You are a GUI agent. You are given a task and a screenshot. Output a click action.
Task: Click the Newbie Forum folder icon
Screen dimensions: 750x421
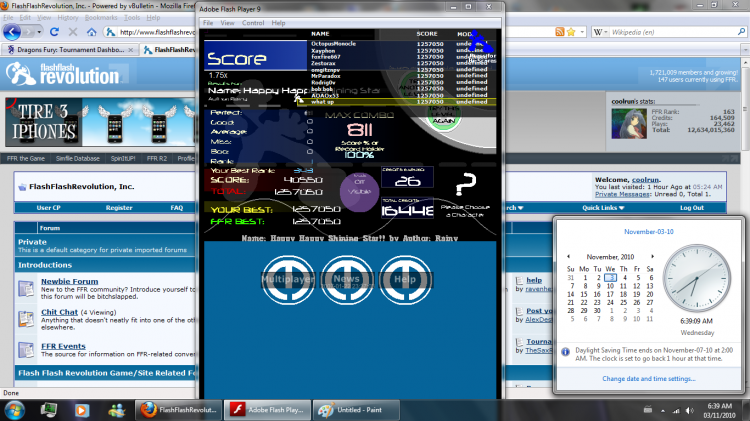pyautogui.click(x=26, y=288)
